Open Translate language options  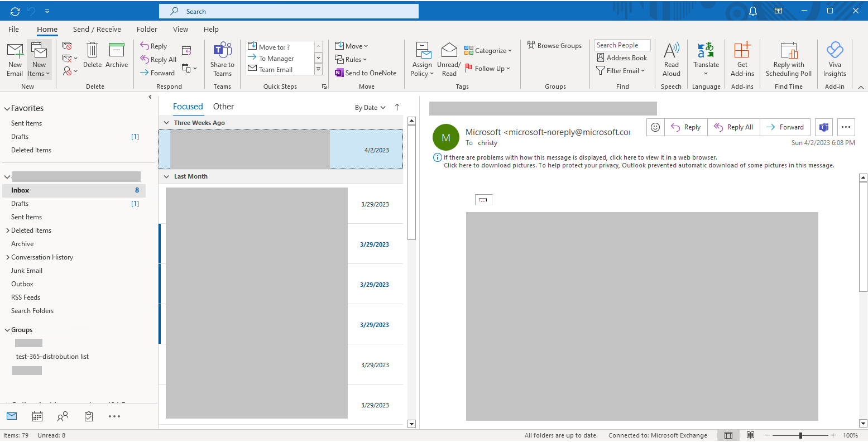(x=706, y=58)
